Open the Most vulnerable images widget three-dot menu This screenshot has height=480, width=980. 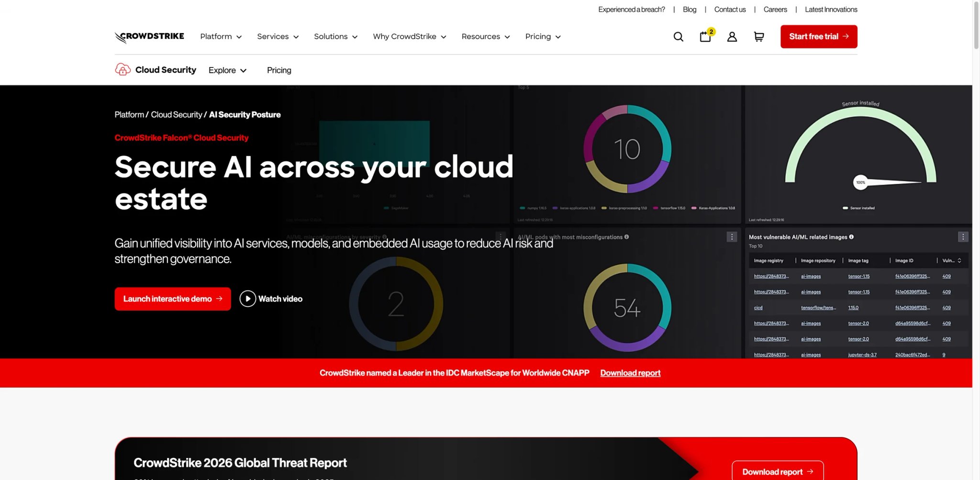pyautogui.click(x=963, y=237)
